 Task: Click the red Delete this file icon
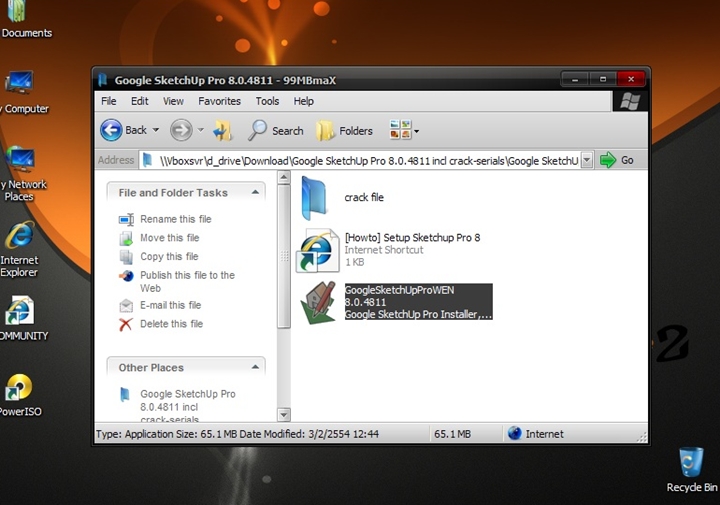pyautogui.click(x=126, y=325)
